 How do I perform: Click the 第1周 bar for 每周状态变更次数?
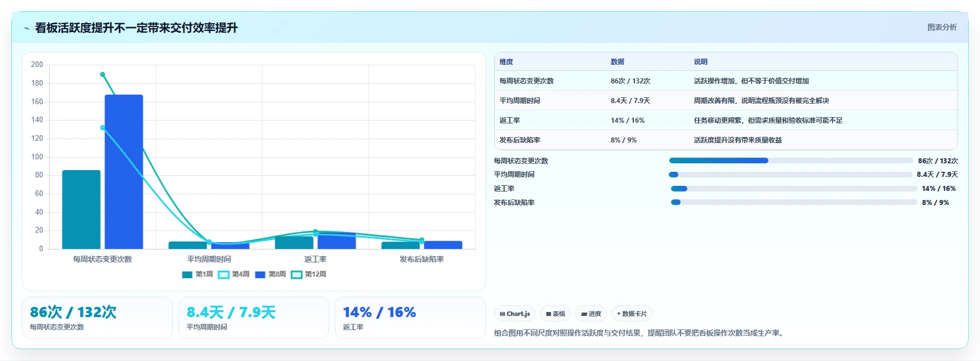(x=81, y=210)
